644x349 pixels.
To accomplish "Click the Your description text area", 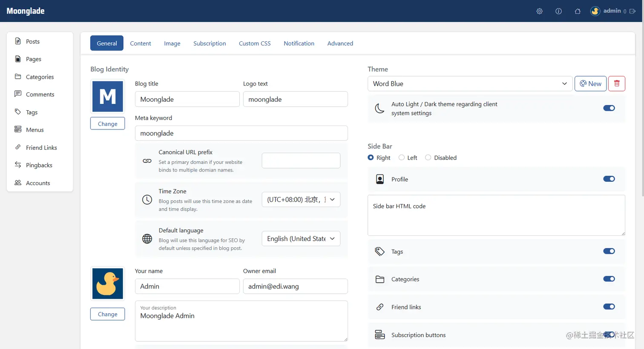I will [x=241, y=321].
